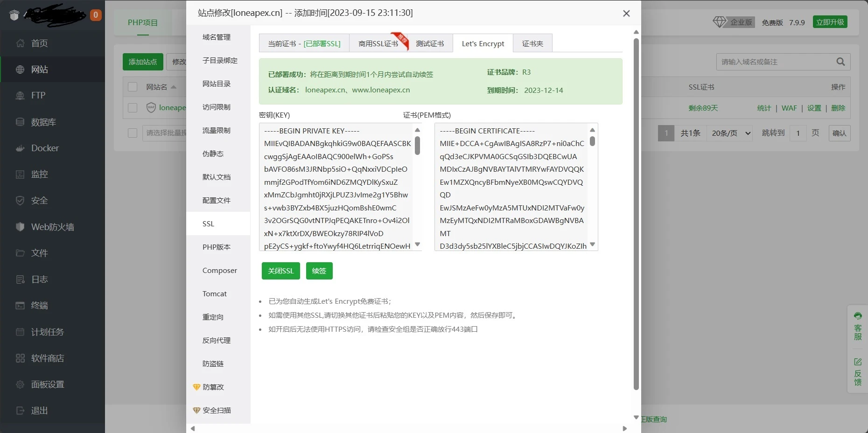Image resolution: width=868 pixels, height=433 pixels.
Task: Open 客服 customer service icon
Action: (x=858, y=316)
